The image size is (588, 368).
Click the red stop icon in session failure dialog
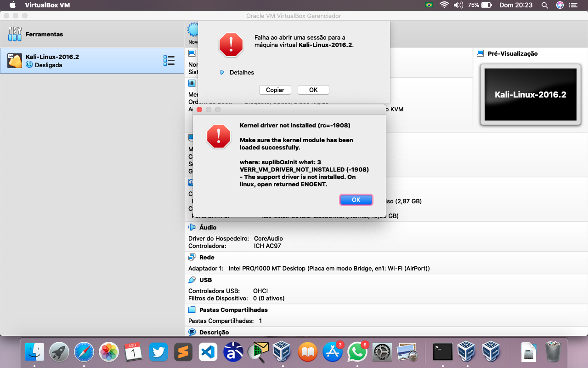point(231,45)
